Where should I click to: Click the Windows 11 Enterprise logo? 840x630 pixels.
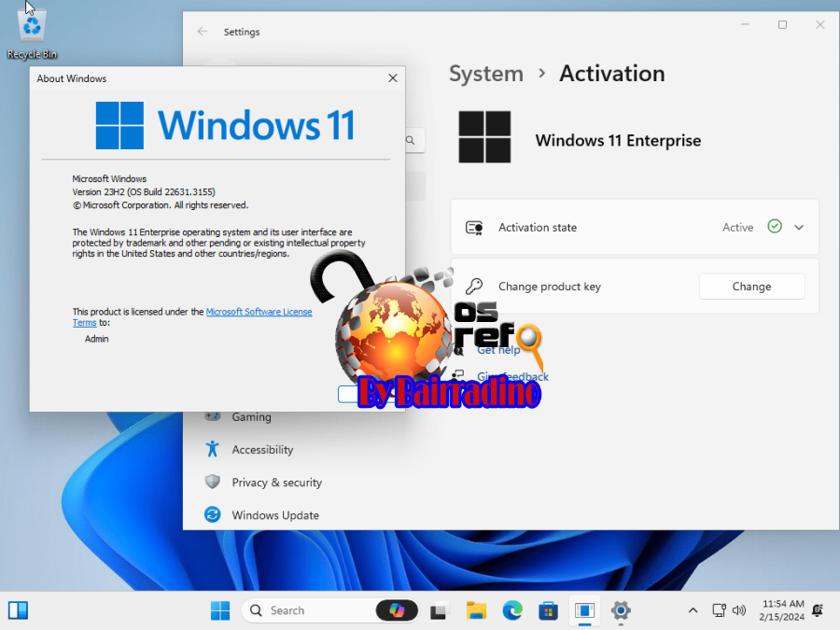[x=484, y=136]
